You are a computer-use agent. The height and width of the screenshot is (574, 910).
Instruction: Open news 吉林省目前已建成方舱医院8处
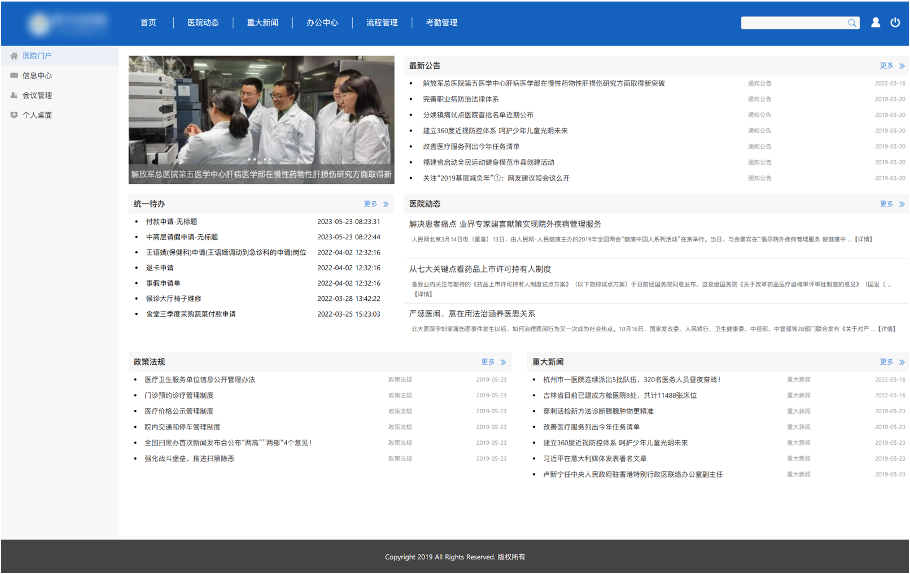click(620, 395)
